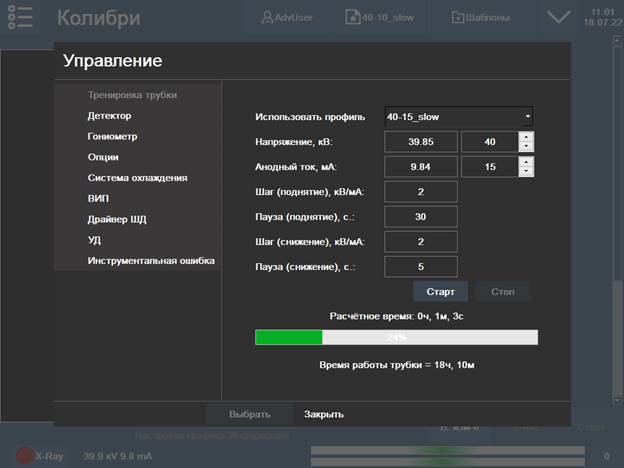Decrease the Напряжение target value with down arrow

[526, 146]
